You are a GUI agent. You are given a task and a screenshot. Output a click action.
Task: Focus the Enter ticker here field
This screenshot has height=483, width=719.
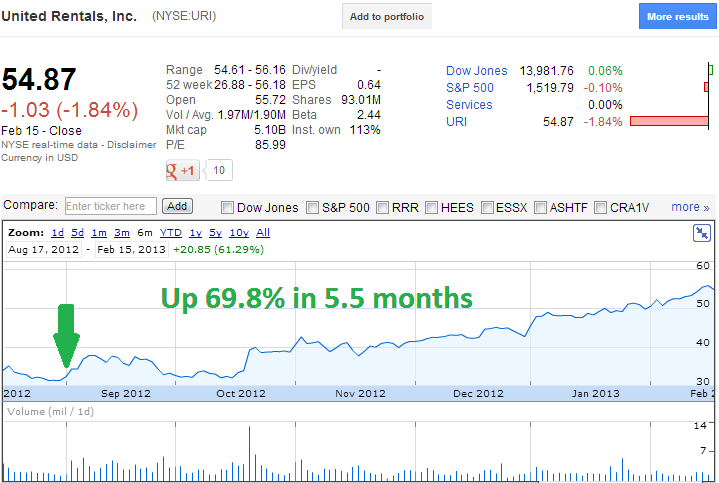[x=111, y=206]
